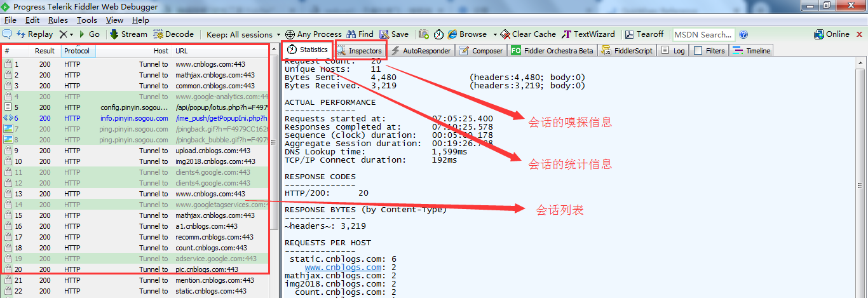
Task: Open the Composer tab
Action: pos(482,51)
